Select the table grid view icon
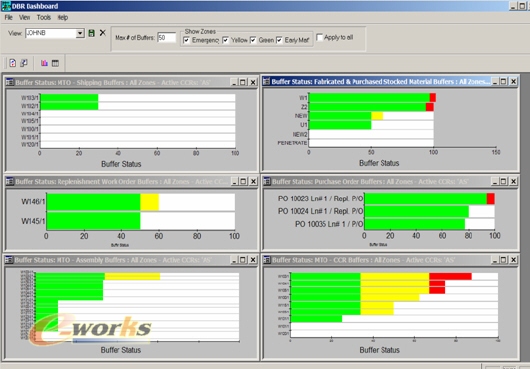Screen dimensions: 530x369 click(x=55, y=63)
